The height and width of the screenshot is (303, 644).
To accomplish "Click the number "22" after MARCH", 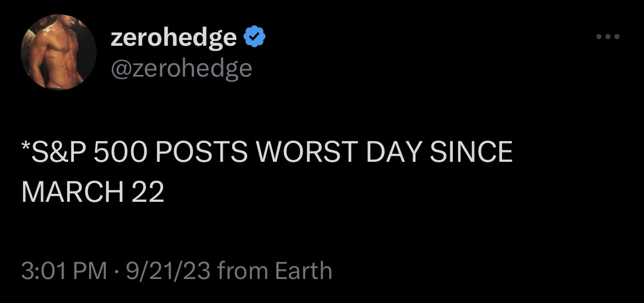I will (x=147, y=193).
